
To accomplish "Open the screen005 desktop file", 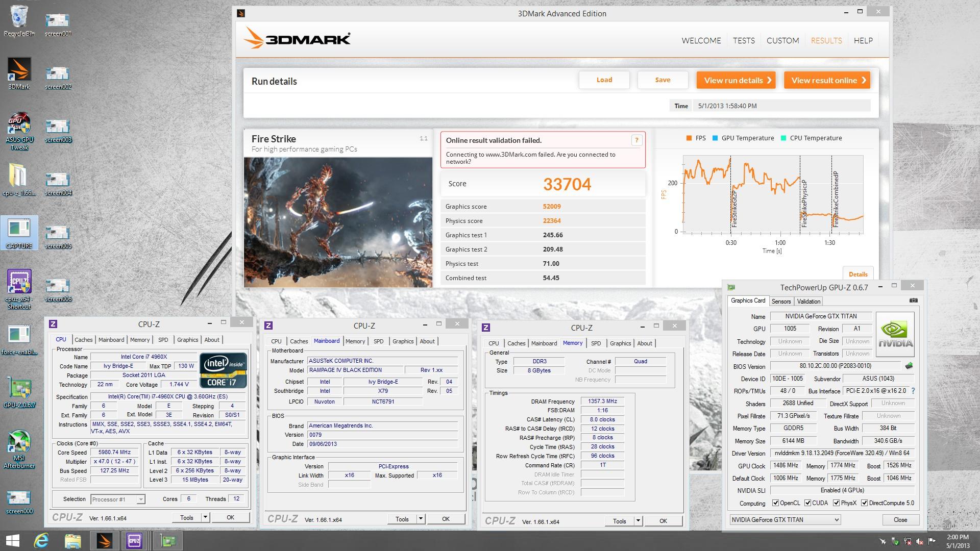I will pyautogui.click(x=58, y=236).
